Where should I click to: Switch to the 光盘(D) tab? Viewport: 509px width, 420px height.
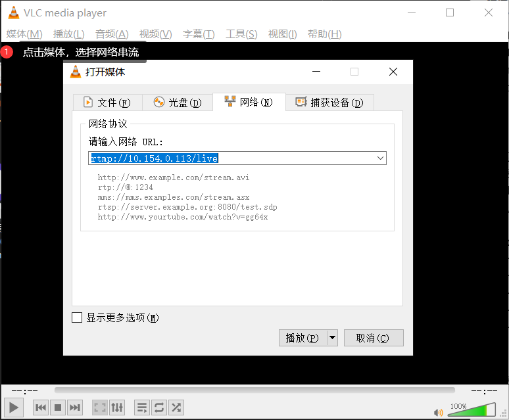178,103
